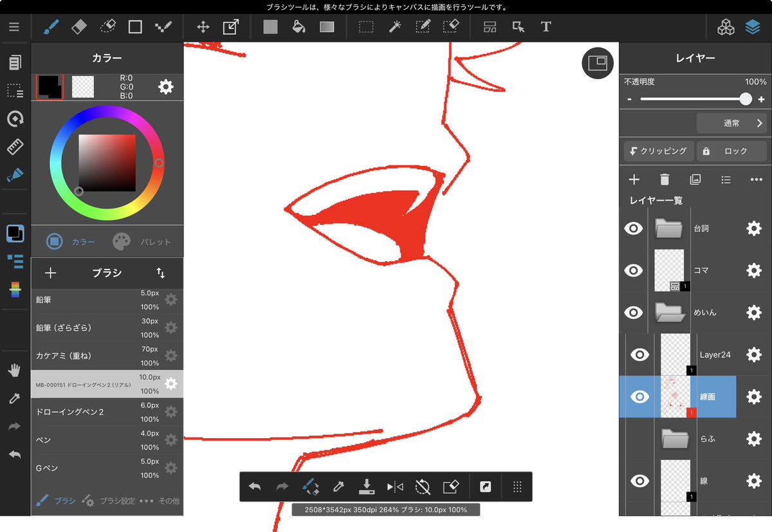Select the ペン brush
This screenshot has width=772, height=532.
tap(107, 440)
